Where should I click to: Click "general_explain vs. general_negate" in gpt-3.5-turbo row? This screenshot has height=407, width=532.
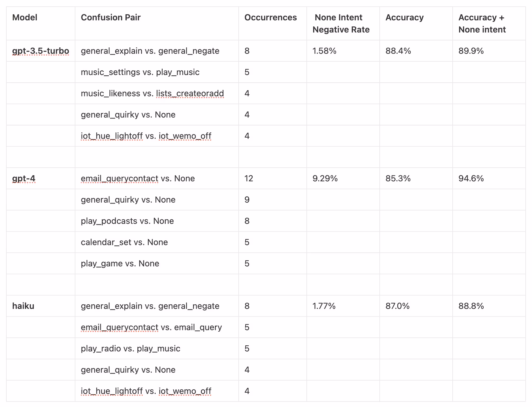pos(150,51)
